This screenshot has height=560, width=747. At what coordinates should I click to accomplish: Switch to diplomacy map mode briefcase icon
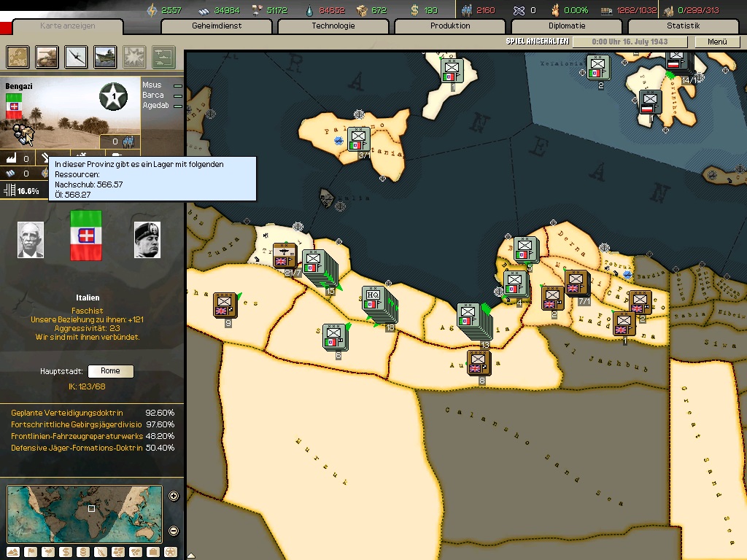coord(153,552)
